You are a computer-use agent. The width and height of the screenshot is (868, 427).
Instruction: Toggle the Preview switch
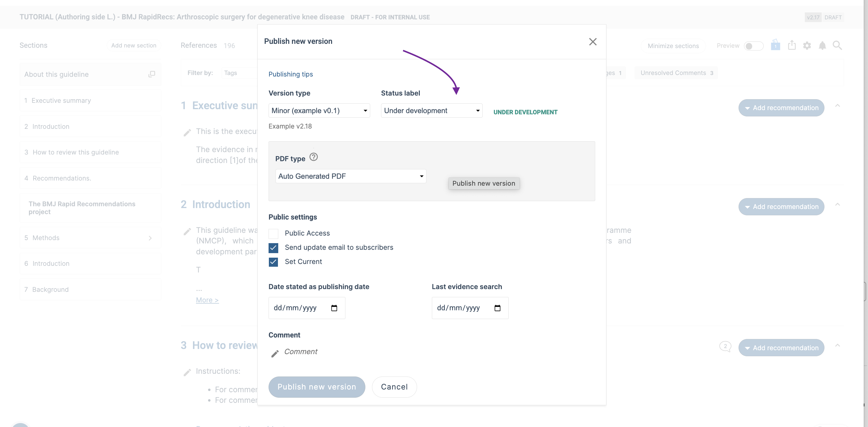pyautogui.click(x=753, y=46)
